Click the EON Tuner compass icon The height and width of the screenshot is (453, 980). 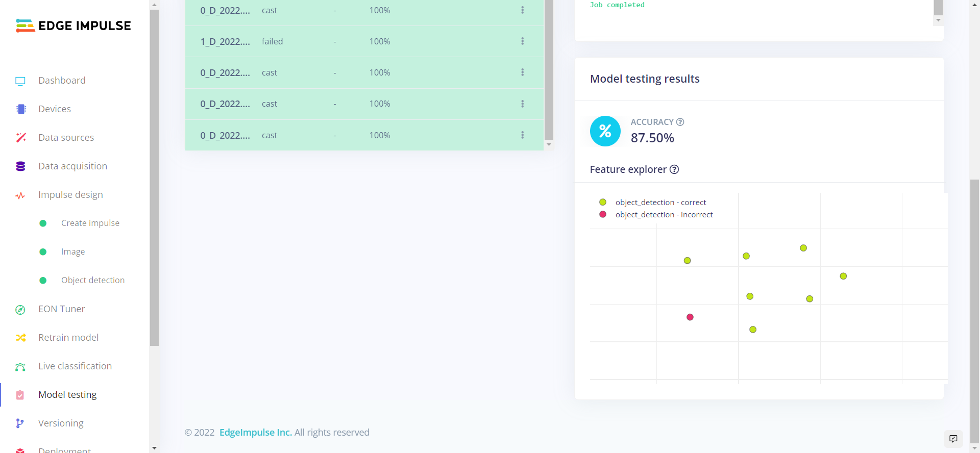(20, 310)
